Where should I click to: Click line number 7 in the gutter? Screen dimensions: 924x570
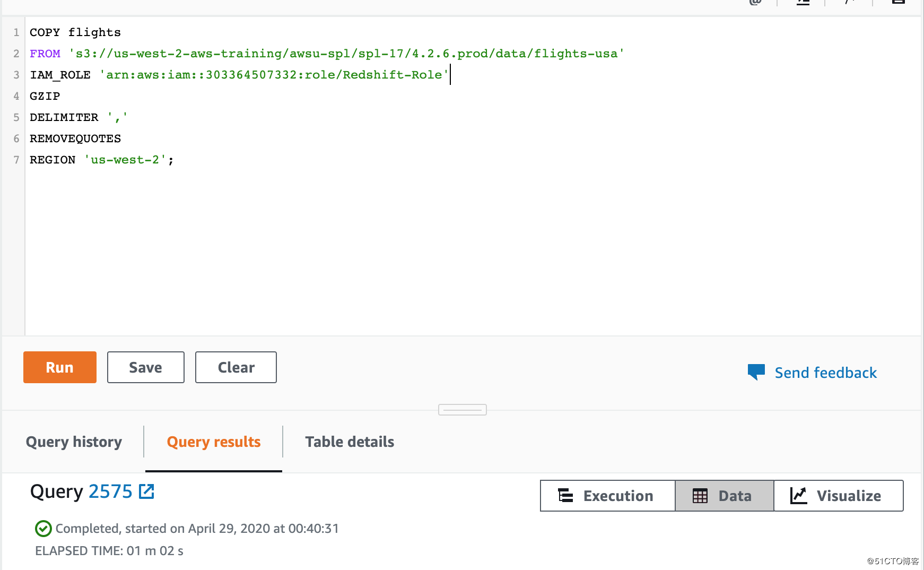point(16,160)
